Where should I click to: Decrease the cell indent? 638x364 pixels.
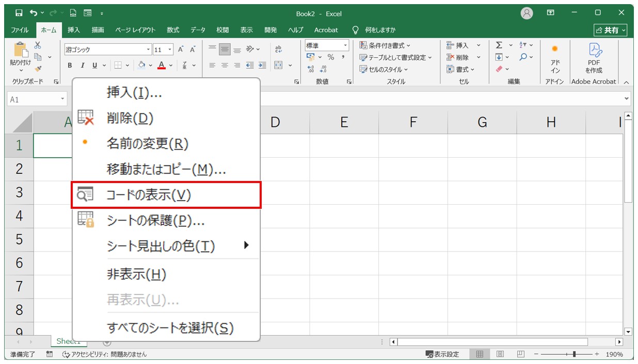tap(250, 65)
